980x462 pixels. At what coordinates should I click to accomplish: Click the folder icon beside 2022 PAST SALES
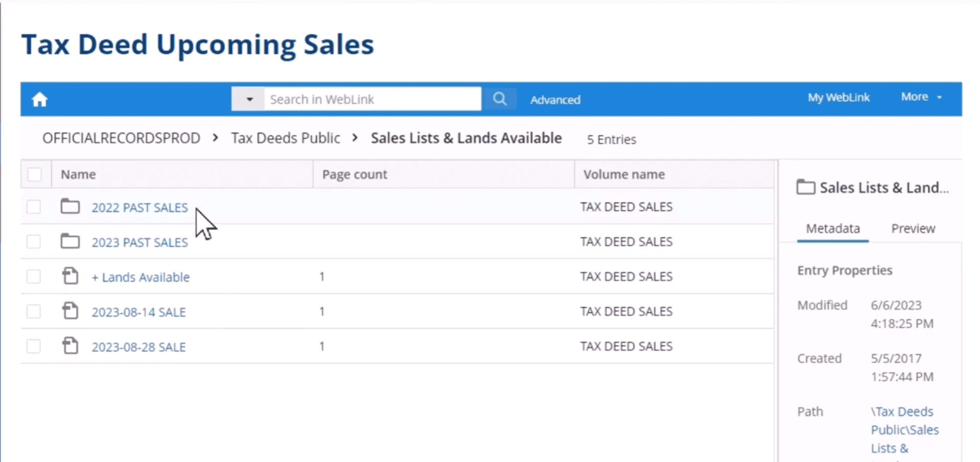70,206
